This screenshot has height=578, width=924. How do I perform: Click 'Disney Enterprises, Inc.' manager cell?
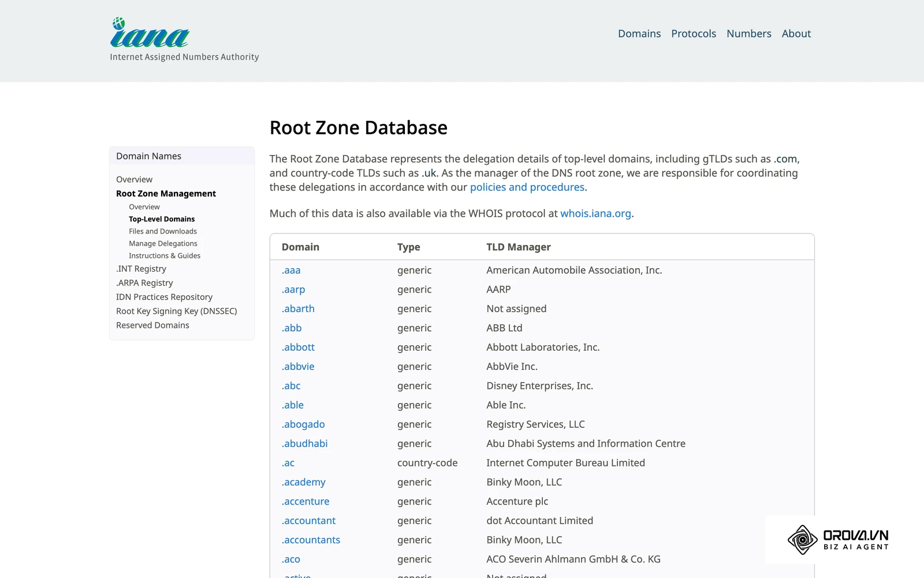point(539,386)
